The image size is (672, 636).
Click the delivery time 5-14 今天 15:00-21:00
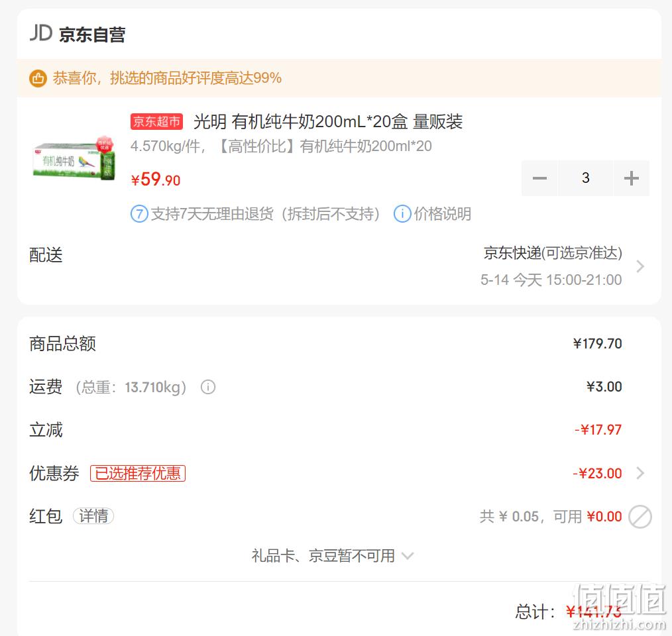click(551, 280)
